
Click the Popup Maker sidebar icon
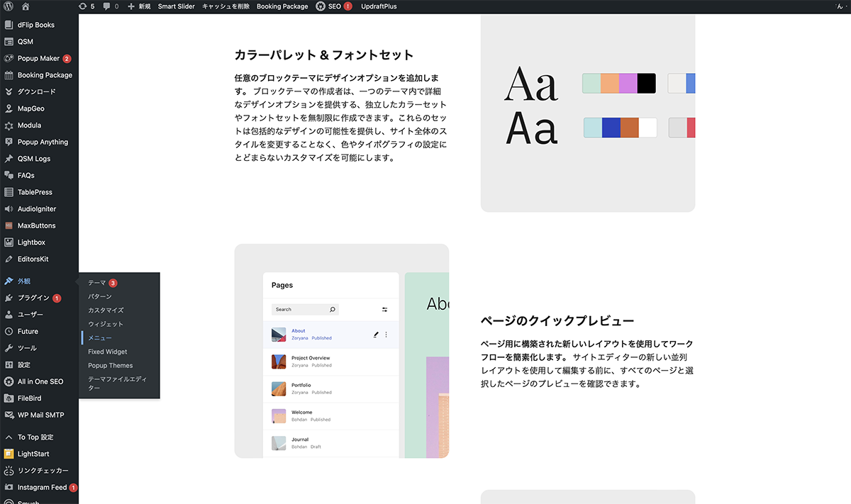click(9, 58)
